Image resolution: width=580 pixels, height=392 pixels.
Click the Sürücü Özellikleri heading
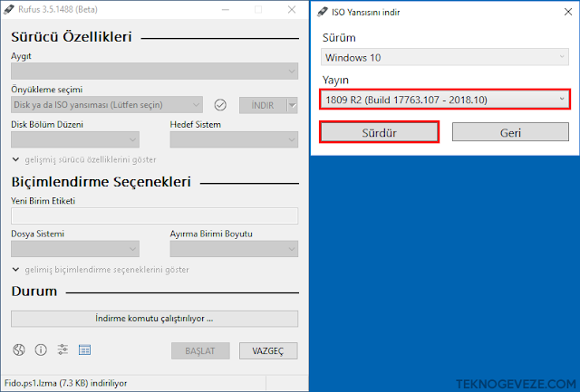point(72,37)
